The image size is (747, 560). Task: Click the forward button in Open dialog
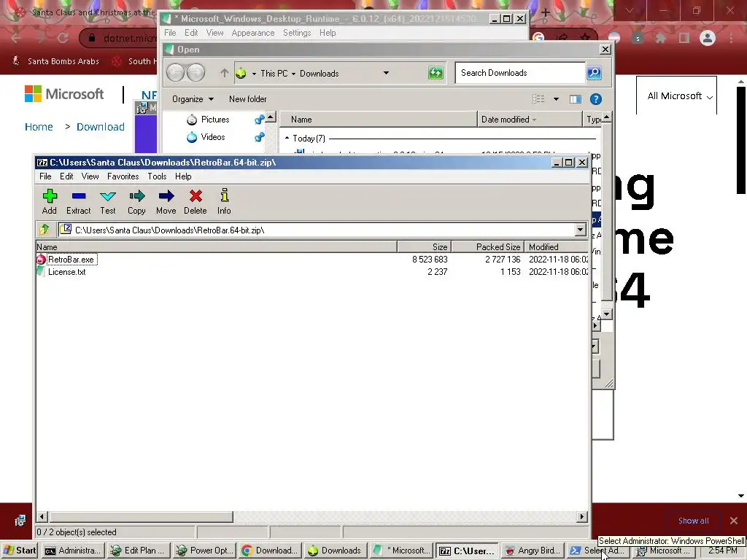[196, 73]
